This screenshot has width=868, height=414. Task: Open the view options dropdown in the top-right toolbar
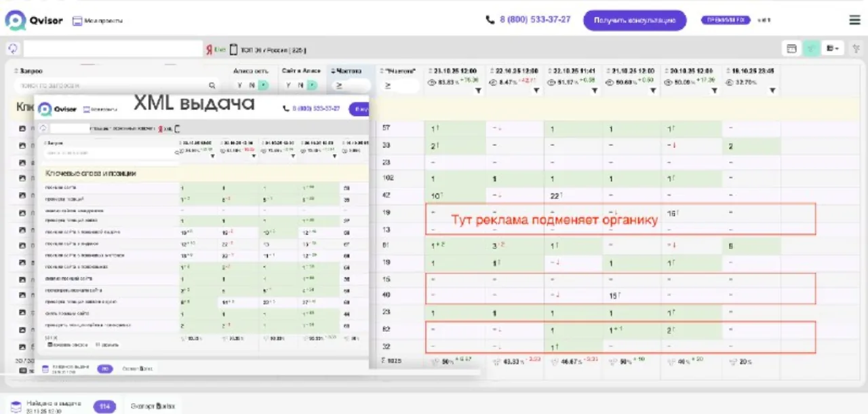[833, 49]
